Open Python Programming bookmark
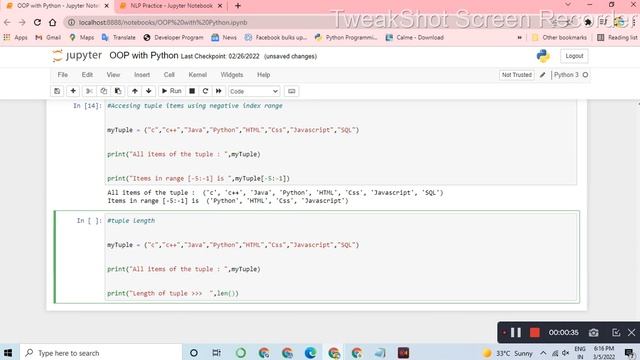Image resolution: width=640 pixels, height=360 pixels. (346, 37)
